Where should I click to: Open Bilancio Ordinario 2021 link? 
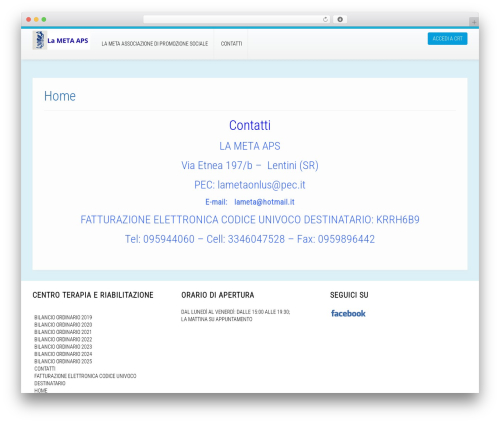pyautogui.click(x=63, y=332)
